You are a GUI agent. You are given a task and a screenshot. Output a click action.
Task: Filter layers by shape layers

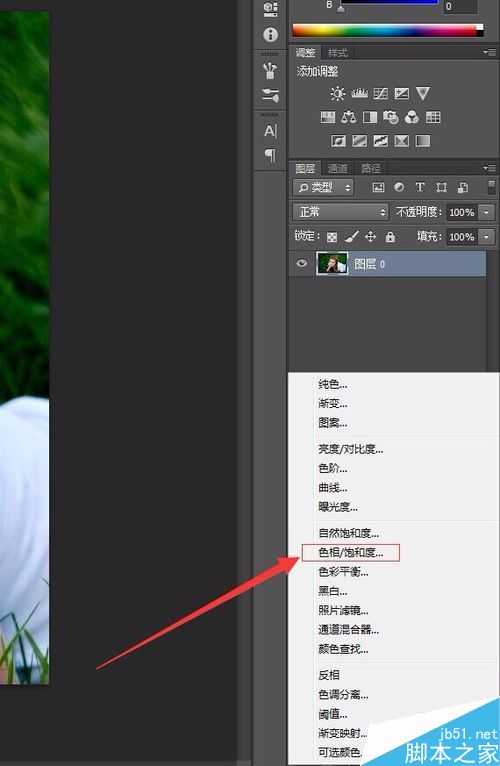[441, 187]
